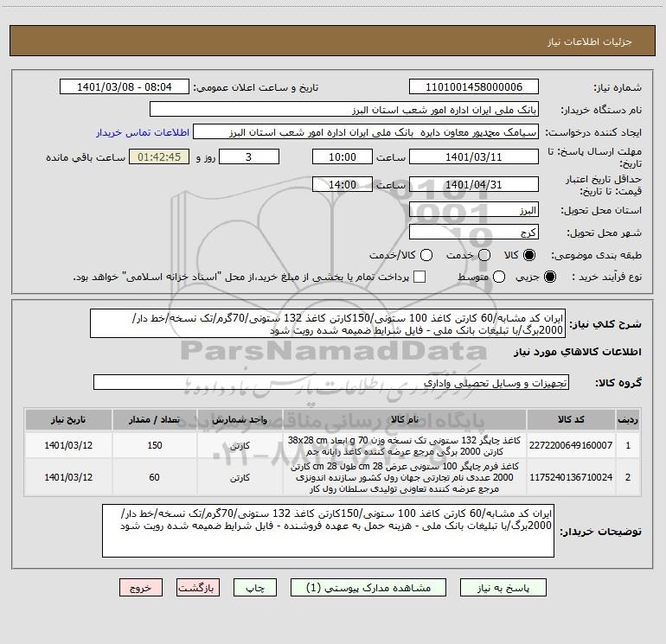Viewport: 666px width, 644px height.
Task: Click product code 1175240136710024
Action: tap(571, 477)
